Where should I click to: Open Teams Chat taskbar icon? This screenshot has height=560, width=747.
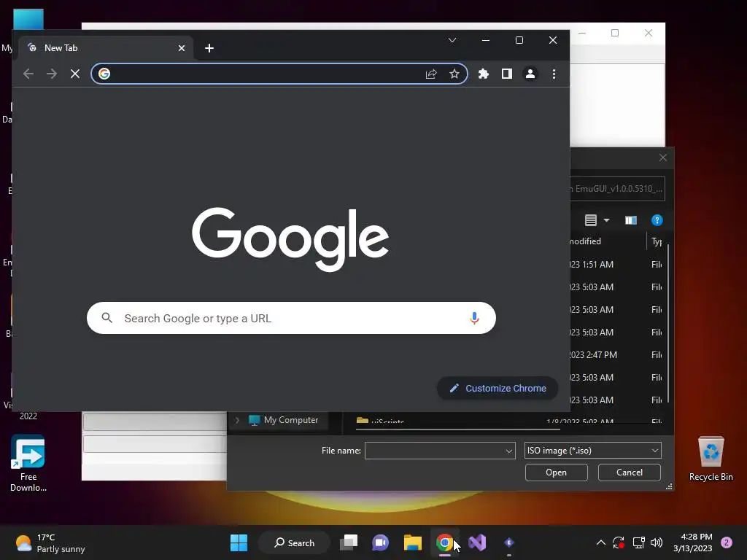(x=380, y=542)
